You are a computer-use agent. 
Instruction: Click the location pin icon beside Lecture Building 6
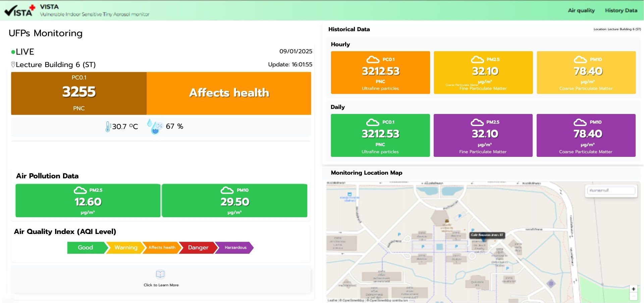pyautogui.click(x=13, y=64)
